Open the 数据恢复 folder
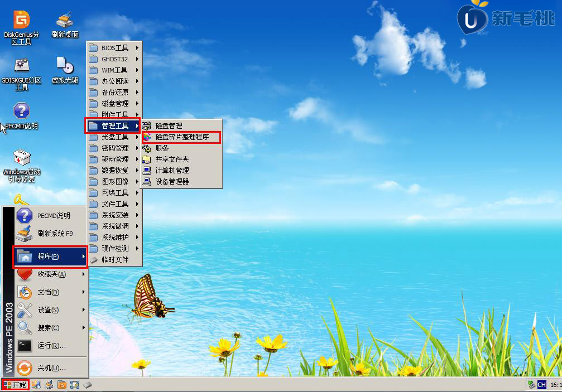The width and height of the screenshot is (562, 392). pos(114,170)
